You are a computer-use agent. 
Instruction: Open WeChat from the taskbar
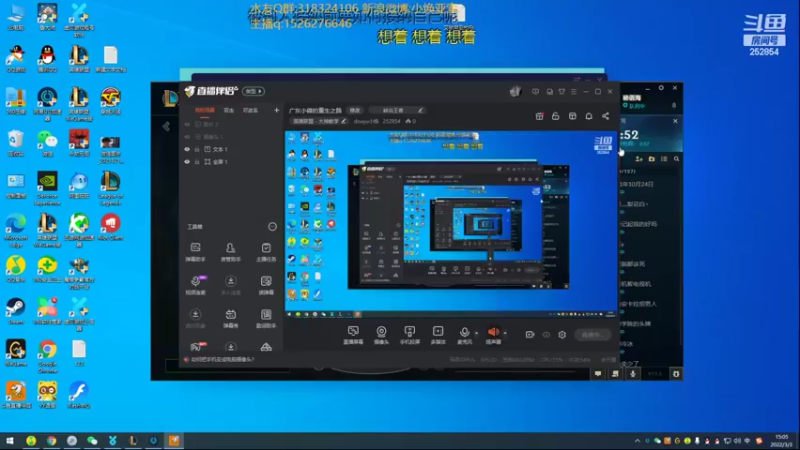click(x=92, y=440)
